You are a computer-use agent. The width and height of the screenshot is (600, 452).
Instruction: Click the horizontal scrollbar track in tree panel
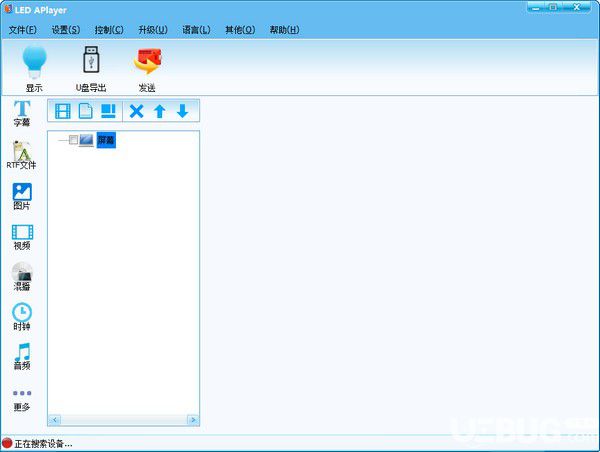[x=124, y=420]
